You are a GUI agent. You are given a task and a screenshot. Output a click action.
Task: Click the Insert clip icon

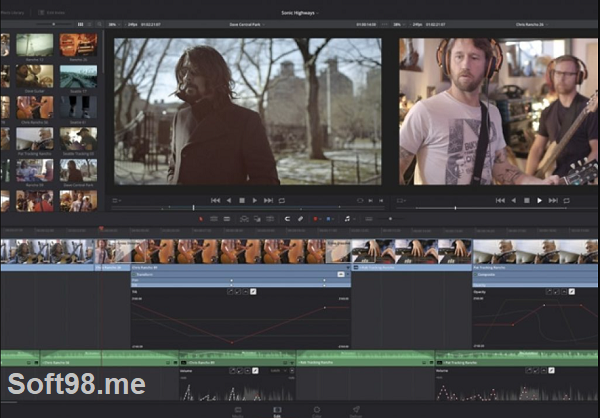click(244, 219)
